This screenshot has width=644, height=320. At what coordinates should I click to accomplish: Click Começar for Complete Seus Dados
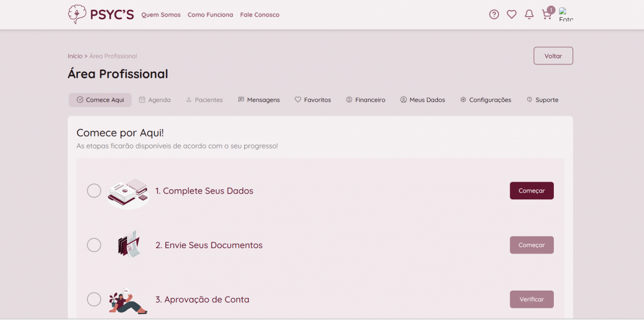pos(531,191)
